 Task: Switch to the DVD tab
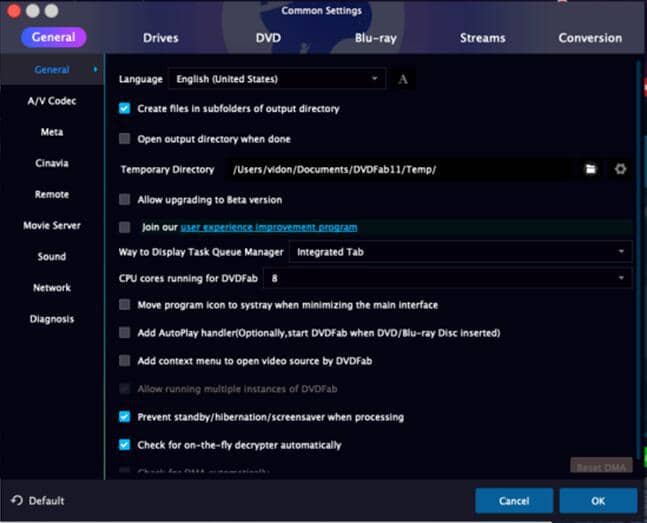268,38
